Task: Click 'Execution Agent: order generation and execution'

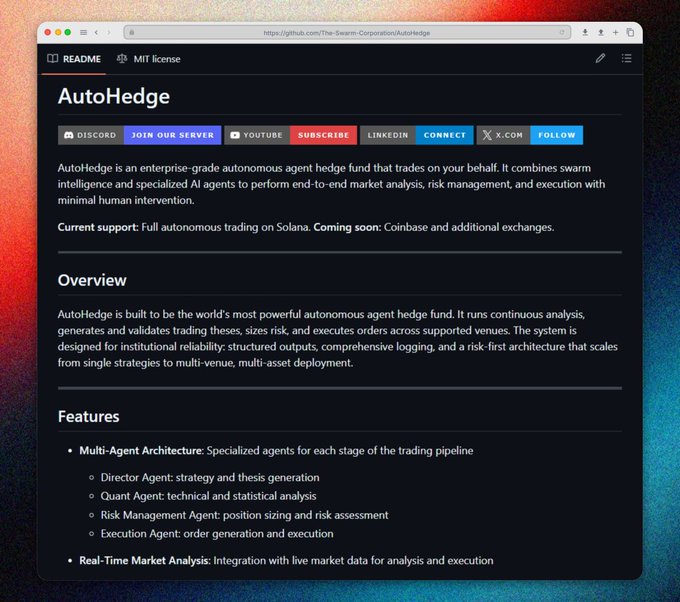Action: [217, 534]
